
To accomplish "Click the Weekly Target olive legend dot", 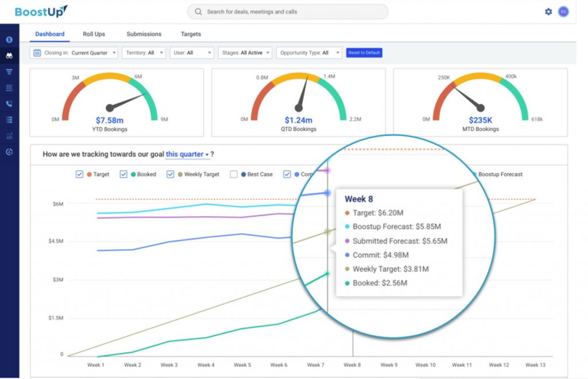I will (180, 175).
